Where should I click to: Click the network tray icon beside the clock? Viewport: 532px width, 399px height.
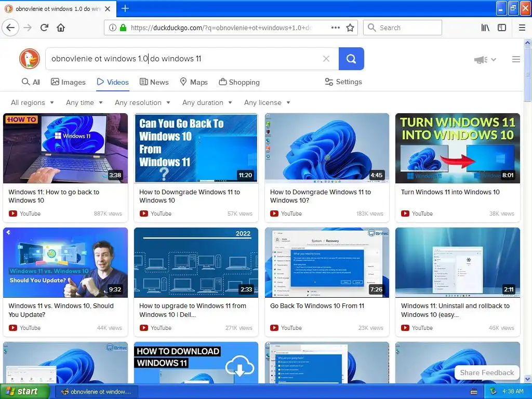tap(494, 392)
